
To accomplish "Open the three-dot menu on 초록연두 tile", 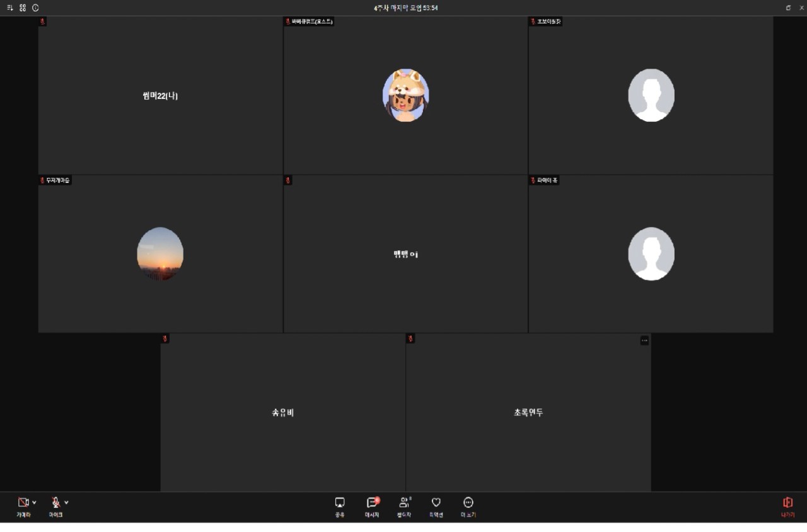I will point(644,340).
